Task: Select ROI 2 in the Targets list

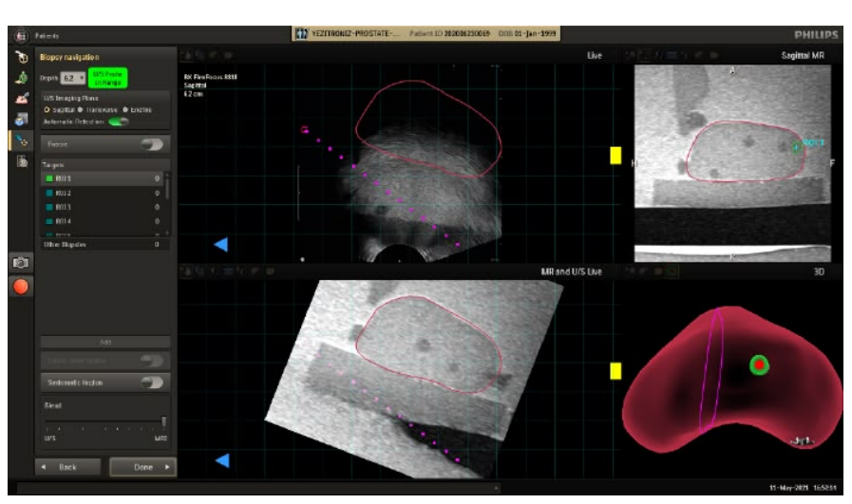Action: pos(103,193)
